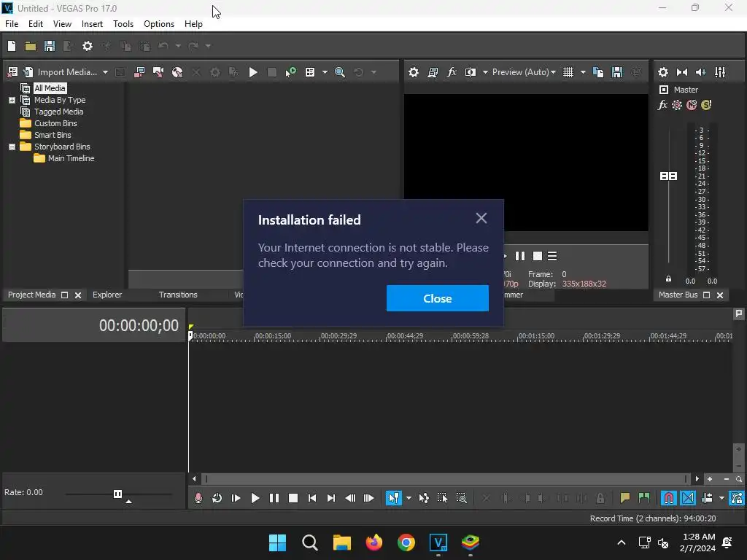Open a project using folder icon
Image resolution: width=747 pixels, height=560 pixels.
coord(31,46)
